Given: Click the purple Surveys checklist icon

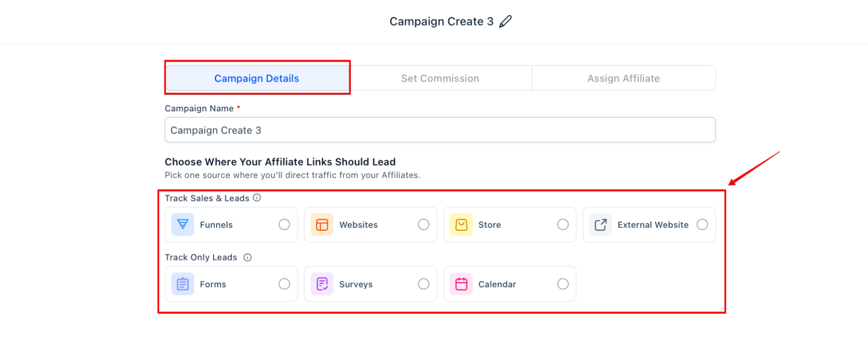Looking at the screenshot, I should 322,284.
